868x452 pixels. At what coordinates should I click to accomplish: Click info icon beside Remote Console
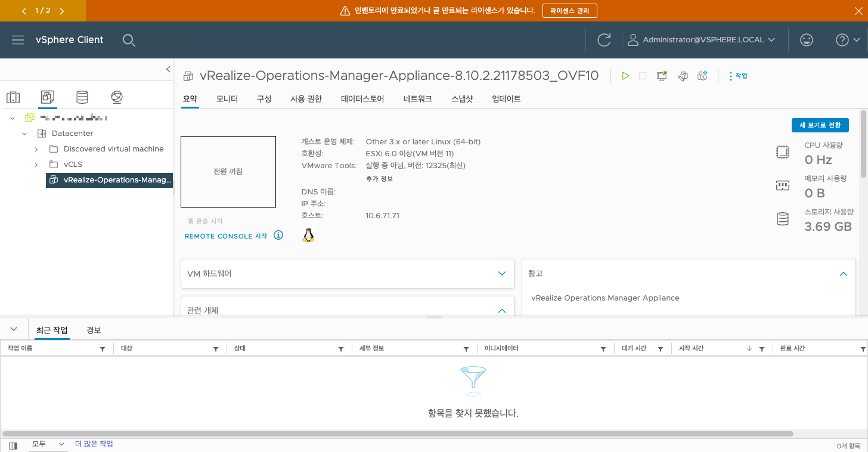click(278, 235)
